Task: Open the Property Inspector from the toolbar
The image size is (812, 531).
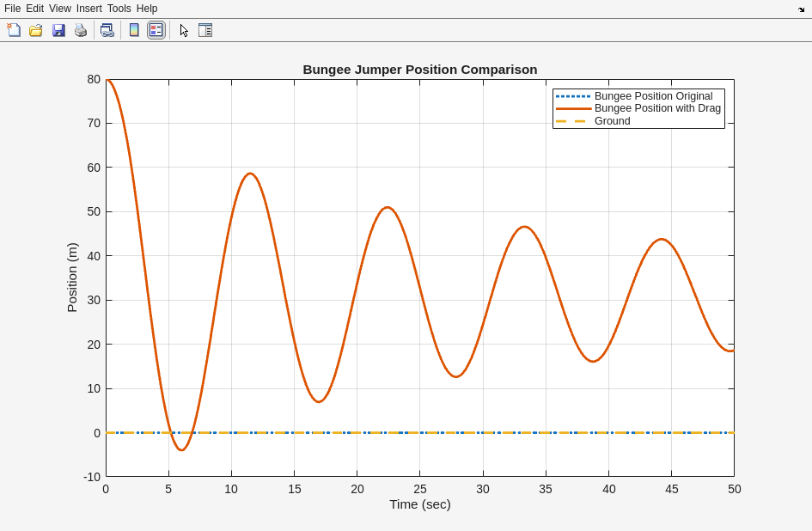Action: 205,30
